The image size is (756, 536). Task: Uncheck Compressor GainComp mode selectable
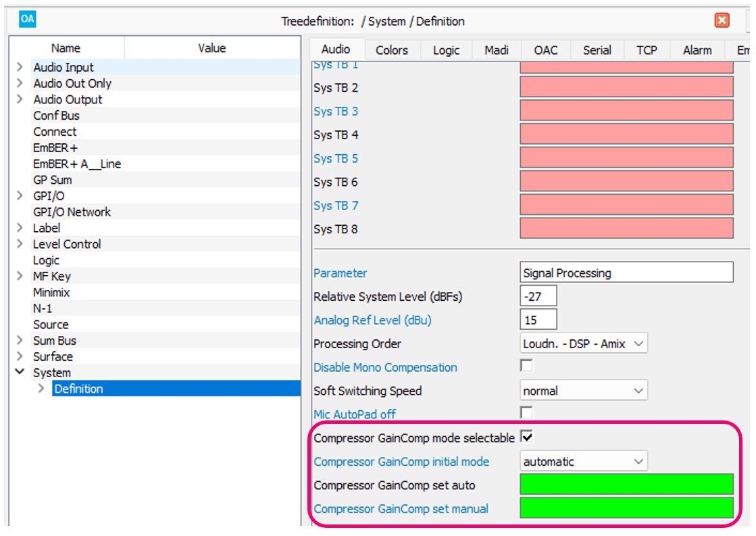(527, 437)
